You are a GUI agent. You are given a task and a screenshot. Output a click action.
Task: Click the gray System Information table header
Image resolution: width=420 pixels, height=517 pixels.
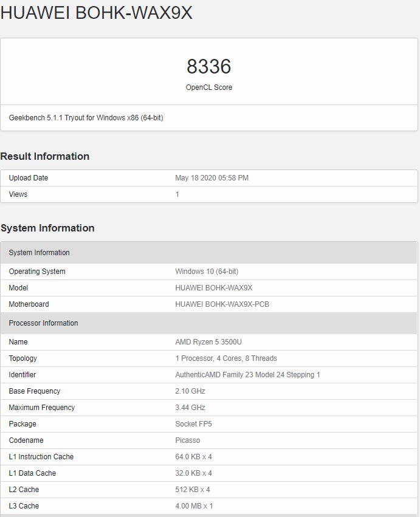(x=208, y=253)
